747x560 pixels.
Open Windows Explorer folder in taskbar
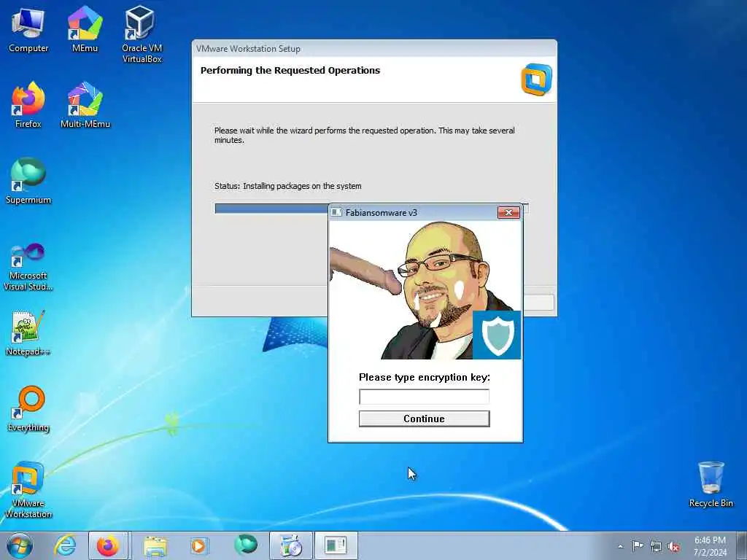click(x=155, y=545)
